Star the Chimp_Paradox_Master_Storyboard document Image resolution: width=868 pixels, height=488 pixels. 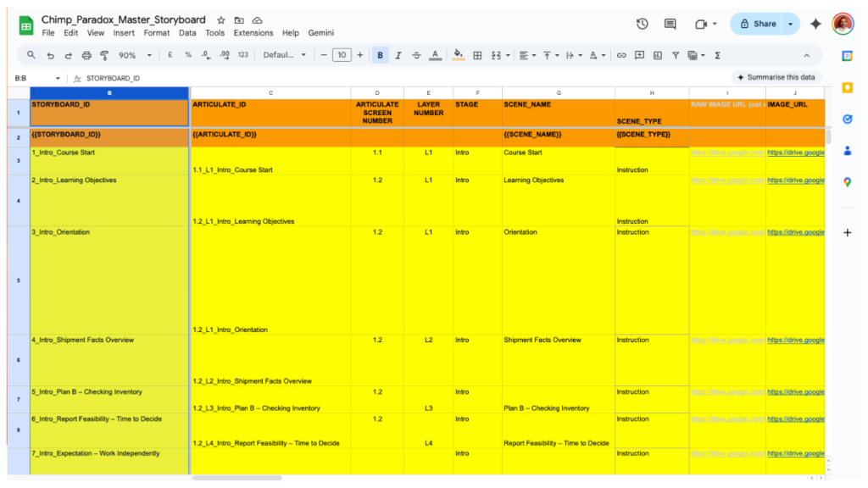coord(221,20)
